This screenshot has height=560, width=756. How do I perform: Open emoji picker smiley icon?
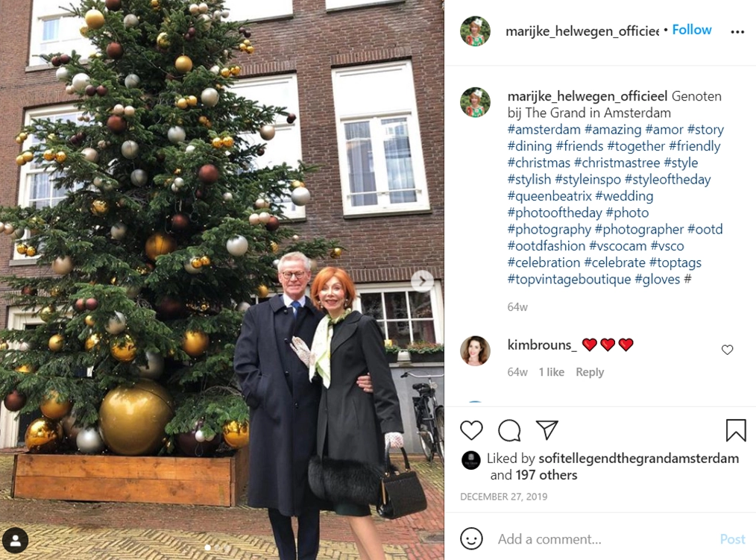(471, 538)
